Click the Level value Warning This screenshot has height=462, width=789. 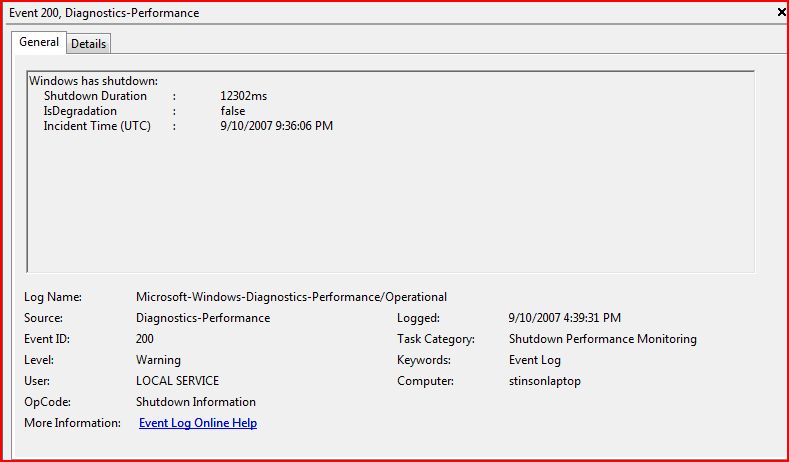158,360
